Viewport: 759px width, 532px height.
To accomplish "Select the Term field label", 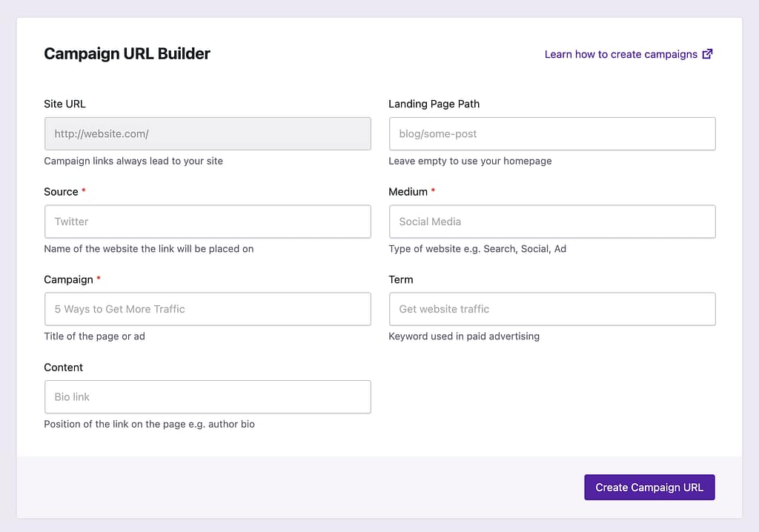I will [x=400, y=279].
